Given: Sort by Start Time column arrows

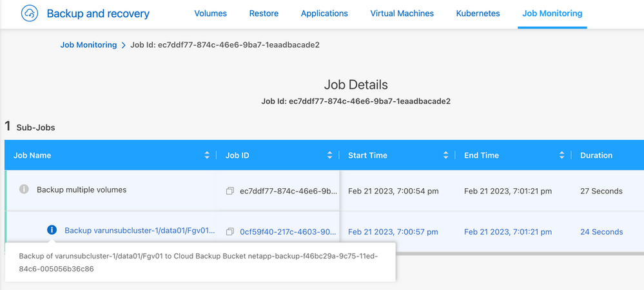Looking at the screenshot, I should (445, 155).
